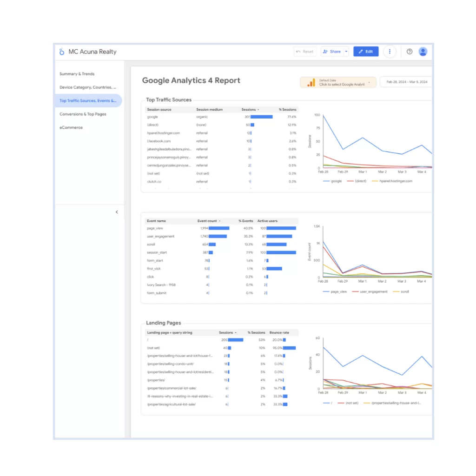Click the Landing page + query string header
The height and width of the screenshot is (476, 476).
tap(169, 333)
